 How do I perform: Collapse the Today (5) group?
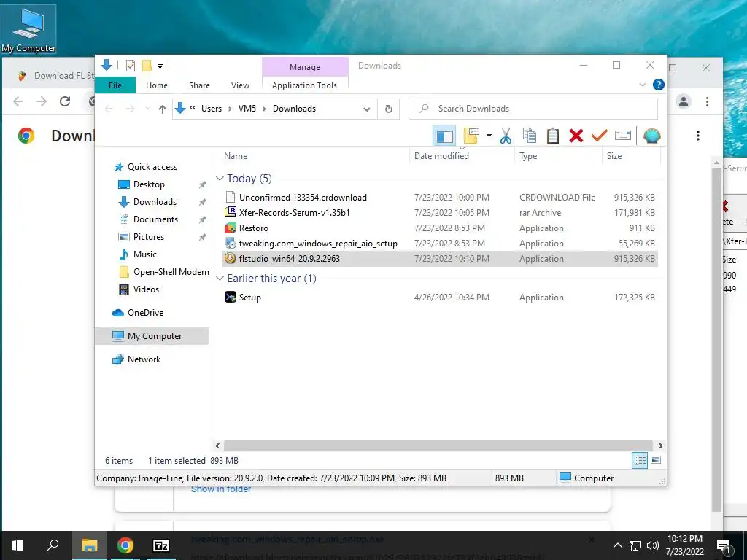pyautogui.click(x=220, y=179)
